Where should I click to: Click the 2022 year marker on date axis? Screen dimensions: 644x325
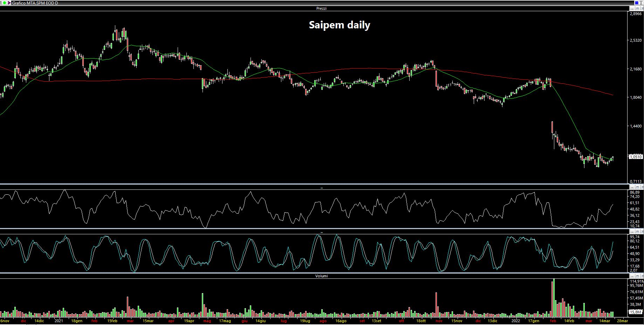coord(516,321)
